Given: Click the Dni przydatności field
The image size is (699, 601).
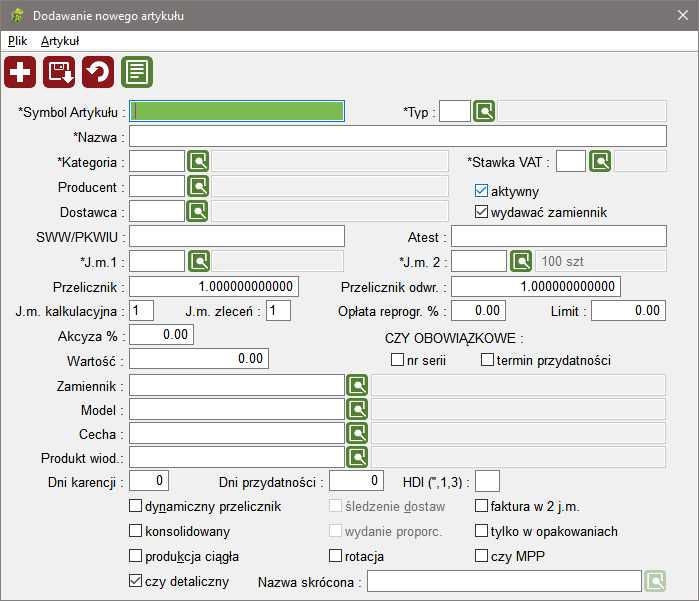Looking at the screenshot, I should pos(356,481).
